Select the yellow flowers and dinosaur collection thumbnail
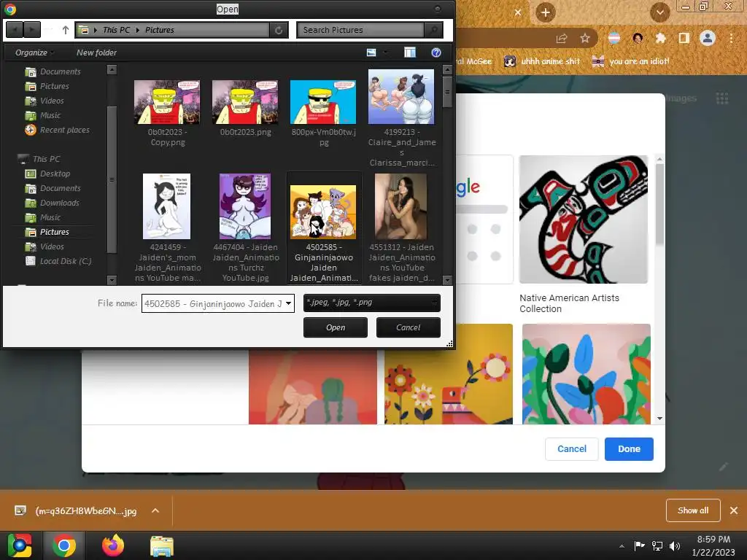Image resolution: width=747 pixels, height=560 pixels. 449,374
